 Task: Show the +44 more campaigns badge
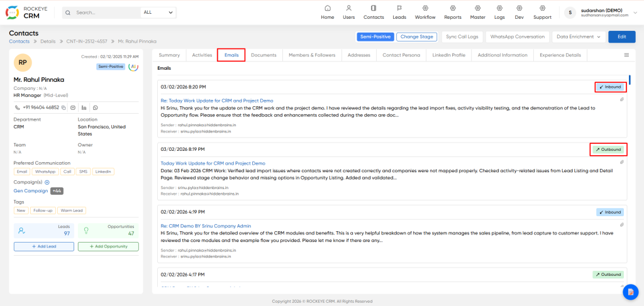[57, 191]
